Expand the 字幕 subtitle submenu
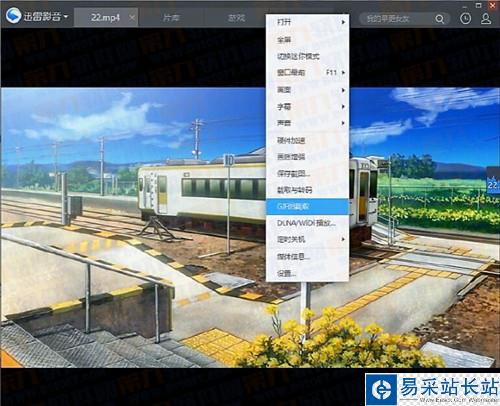 click(x=307, y=106)
